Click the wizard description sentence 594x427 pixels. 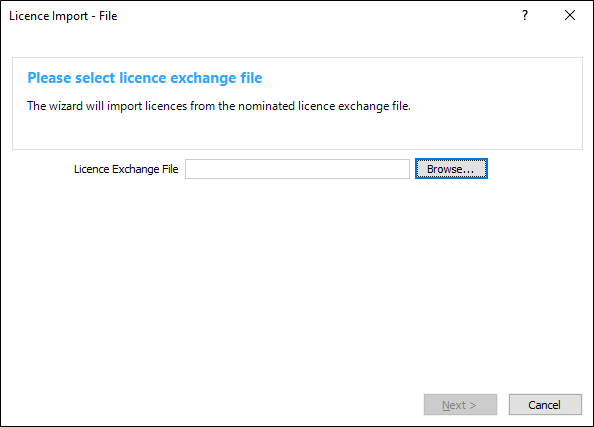219,106
